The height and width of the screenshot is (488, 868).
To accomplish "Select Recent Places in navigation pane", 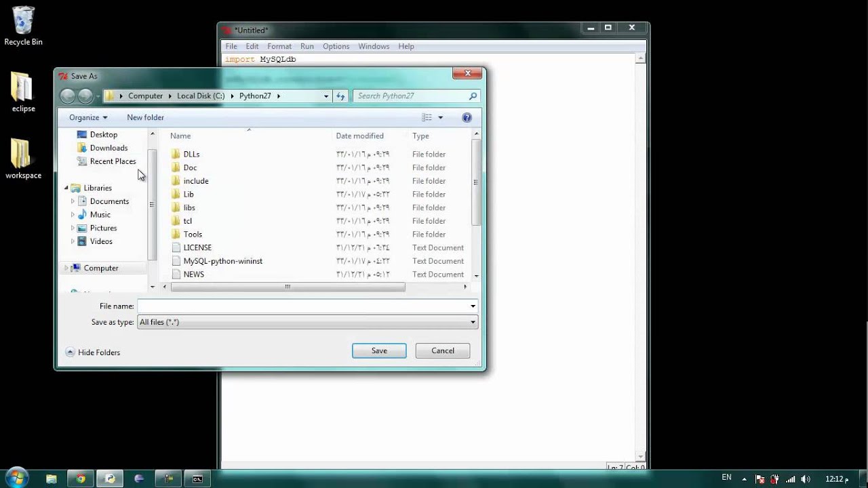I will point(113,161).
